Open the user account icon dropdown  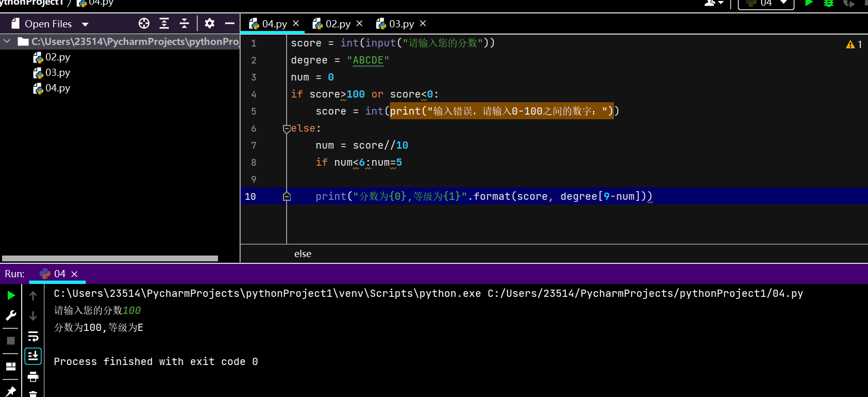coord(714,3)
